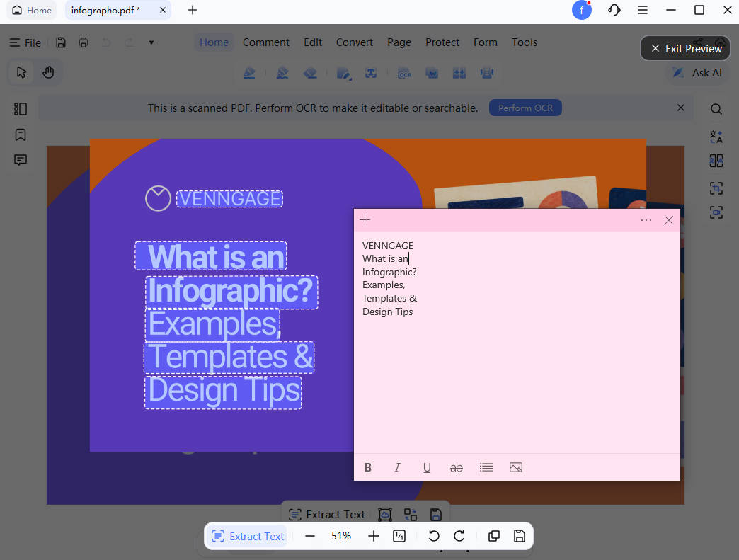Click the Home tab with house icon
The image size is (739, 560).
[32, 11]
